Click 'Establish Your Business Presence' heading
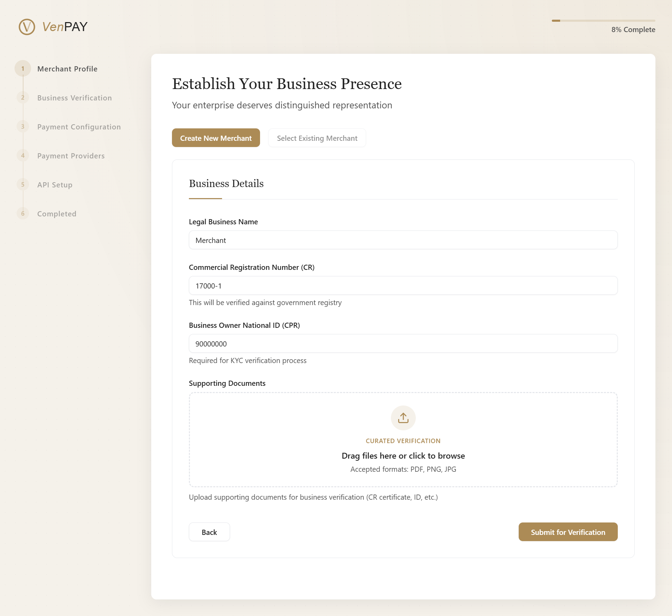The width and height of the screenshot is (672, 616). (287, 84)
